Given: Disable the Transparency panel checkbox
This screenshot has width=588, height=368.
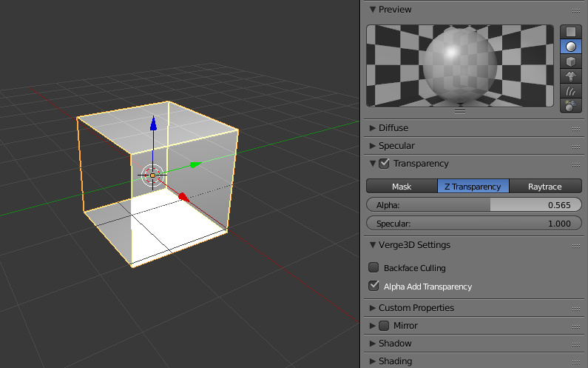Looking at the screenshot, I should pos(384,164).
